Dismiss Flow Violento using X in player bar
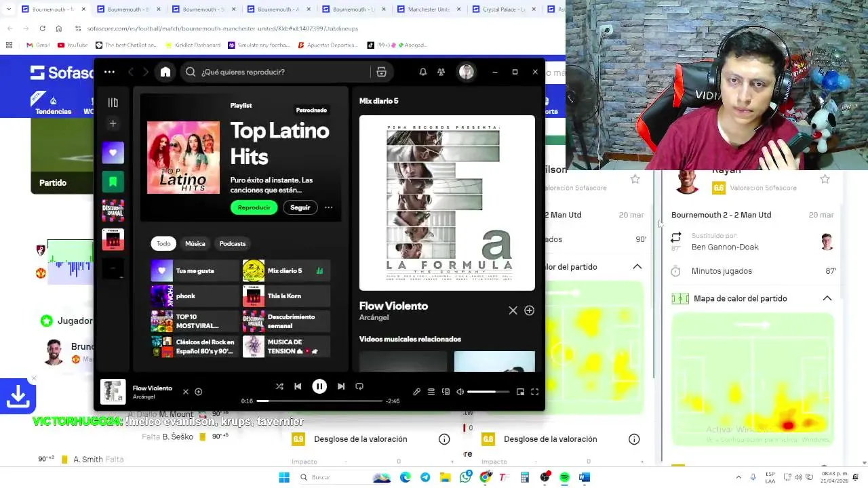 coord(186,392)
